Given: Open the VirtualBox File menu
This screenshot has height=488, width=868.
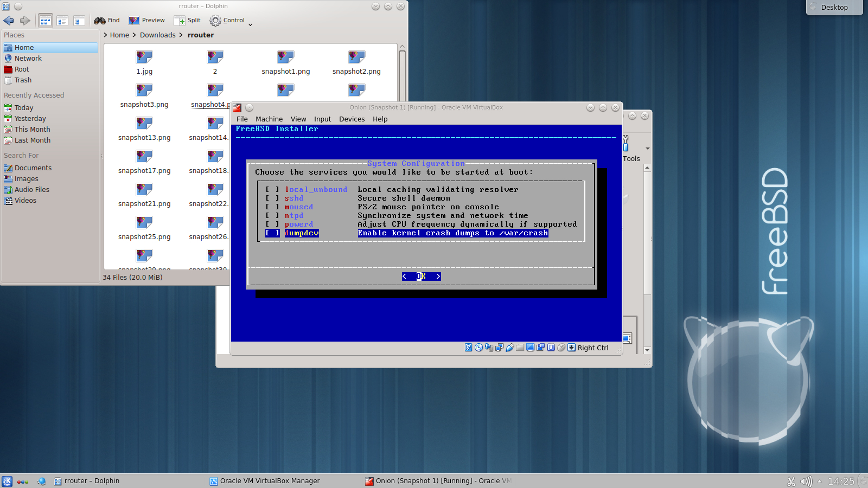Looking at the screenshot, I should tap(242, 119).
